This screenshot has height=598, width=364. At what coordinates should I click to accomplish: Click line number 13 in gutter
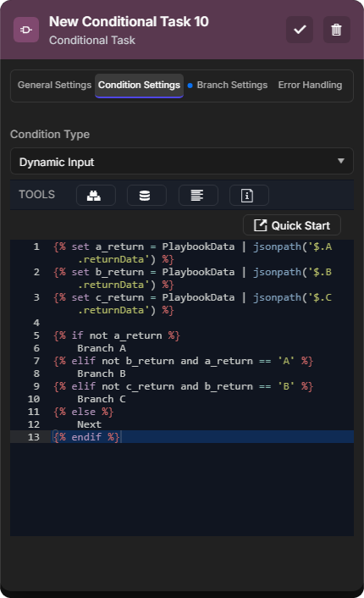[34, 437]
